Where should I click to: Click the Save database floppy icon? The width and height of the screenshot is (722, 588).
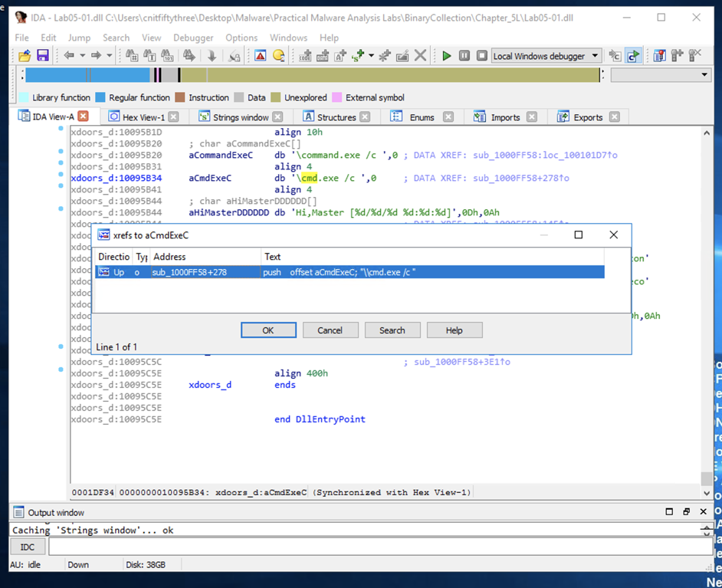(x=43, y=56)
